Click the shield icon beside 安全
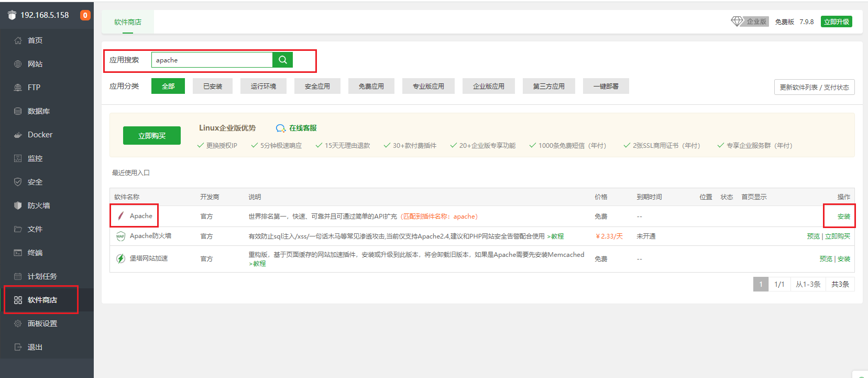The width and height of the screenshot is (868, 378). pos(18,182)
